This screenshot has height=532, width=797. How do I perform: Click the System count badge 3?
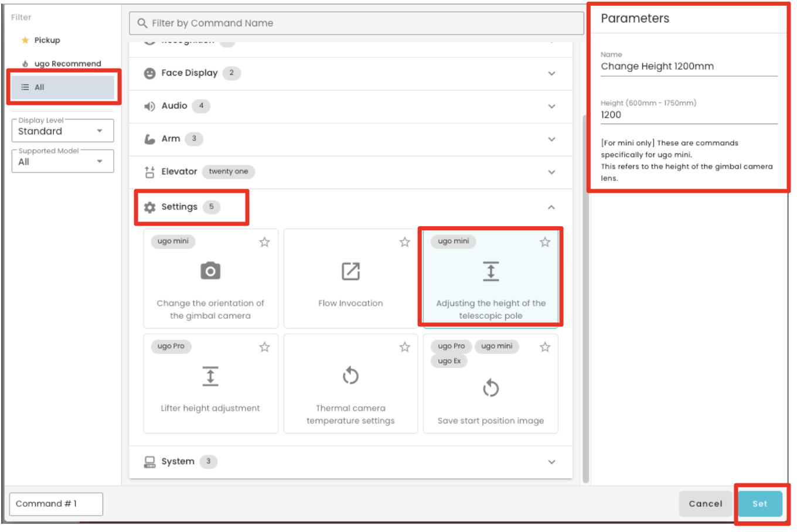tap(208, 462)
